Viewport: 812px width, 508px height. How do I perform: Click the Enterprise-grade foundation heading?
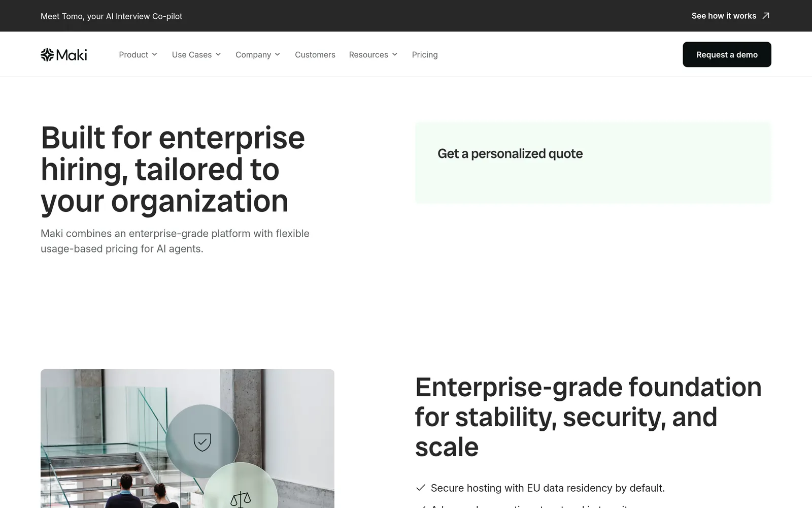pos(588,417)
